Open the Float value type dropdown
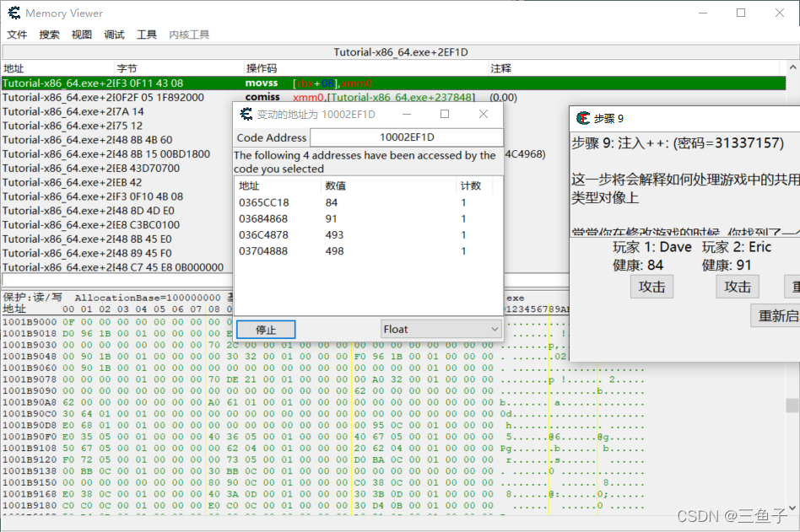The width and height of the screenshot is (800, 532). [441, 329]
